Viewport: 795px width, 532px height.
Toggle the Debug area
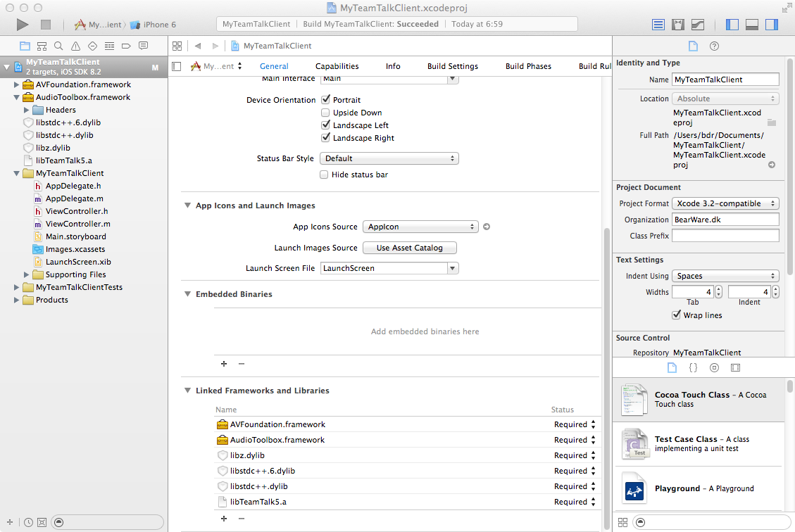coord(752,25)
